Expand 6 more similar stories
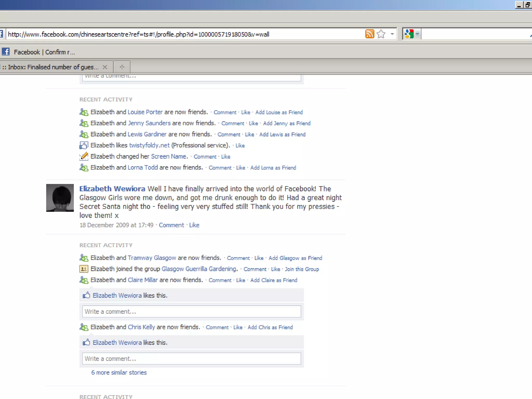 pyautogui.click(x=119, y=373)
